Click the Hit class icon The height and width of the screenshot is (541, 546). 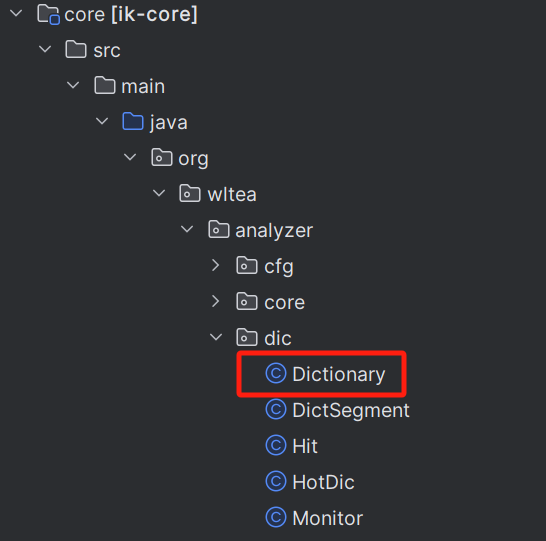tap(276, 446)
